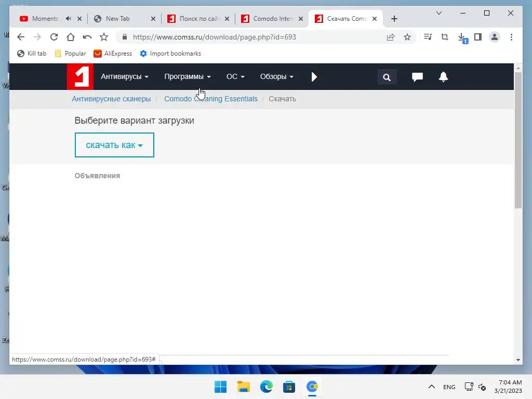Switch to the New Tab tab
532x399 pixels.
[119, 19]
